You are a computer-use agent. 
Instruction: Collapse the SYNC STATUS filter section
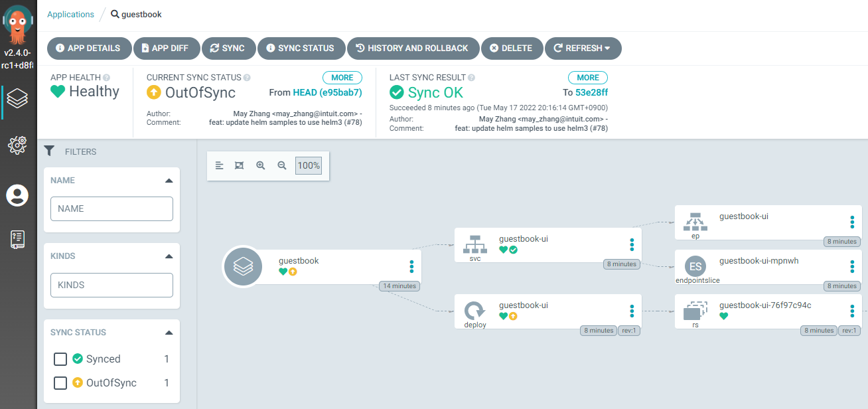click(x=169, y=333)
